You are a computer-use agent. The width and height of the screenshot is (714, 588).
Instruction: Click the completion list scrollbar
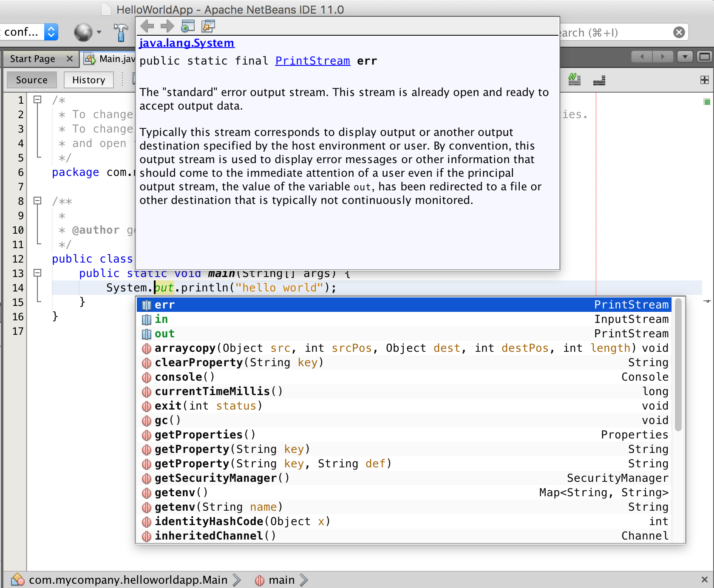coord(678,365)
